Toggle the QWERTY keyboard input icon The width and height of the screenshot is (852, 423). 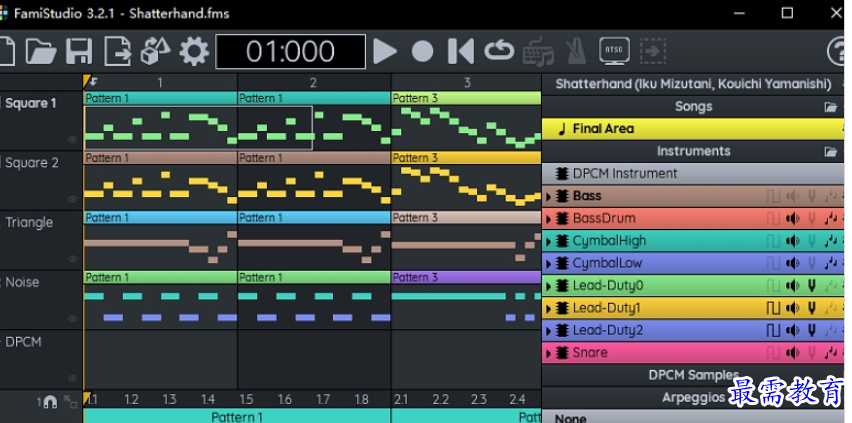(x=538, y=52)
